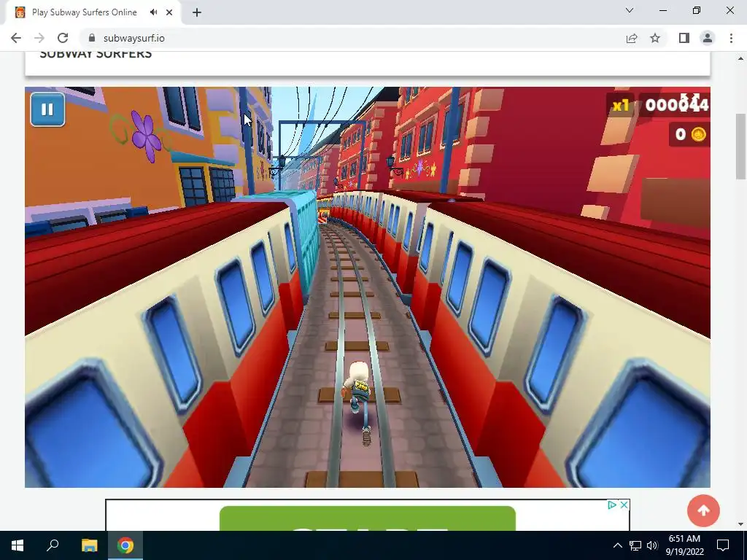
Task: Click the Chrome taskbar icon
Action: 125,545
